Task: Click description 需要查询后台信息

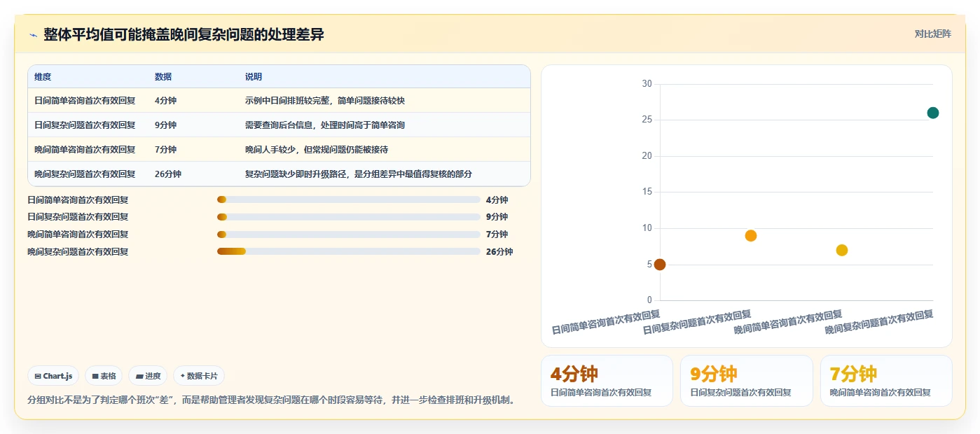Action: click(x=325, y=125)
